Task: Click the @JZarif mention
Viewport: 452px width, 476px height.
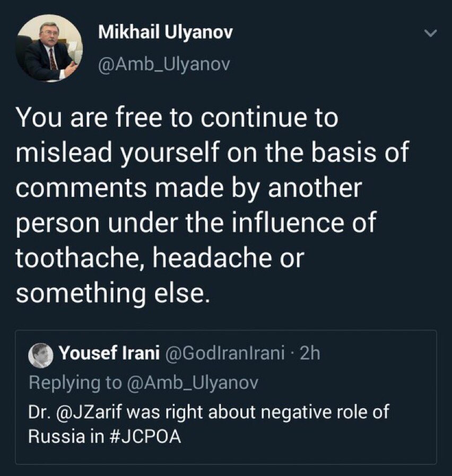Action: 85,412
